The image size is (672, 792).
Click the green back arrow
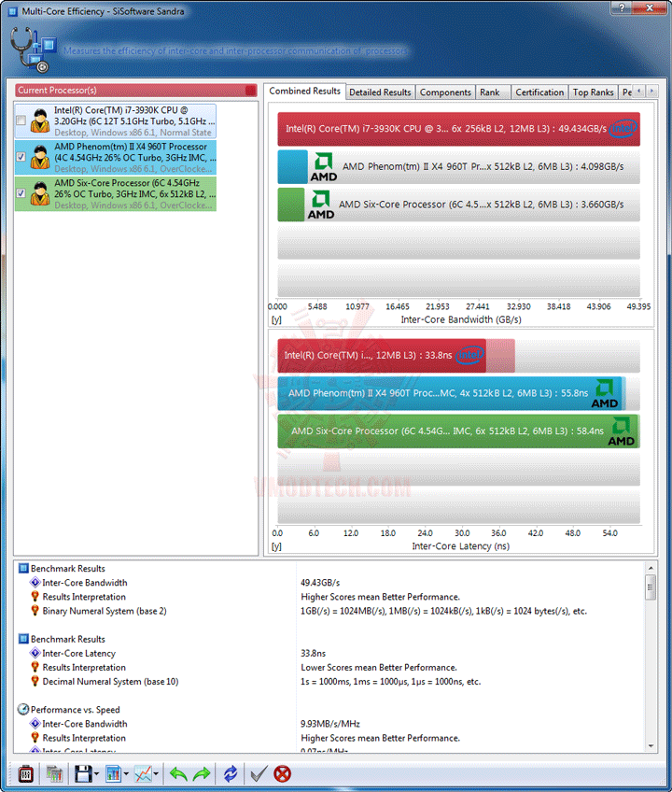[x=178, y=774]
